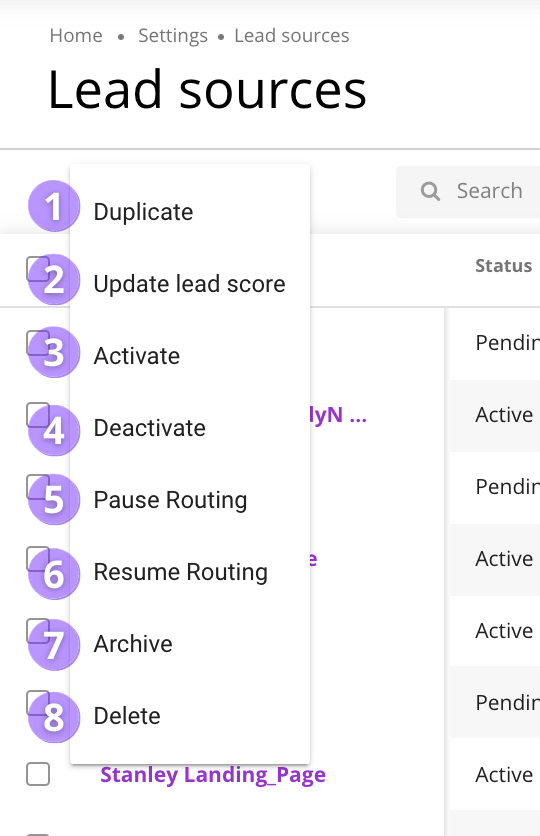
Task: Choose Pause Routing option
Action: [190, 500]
